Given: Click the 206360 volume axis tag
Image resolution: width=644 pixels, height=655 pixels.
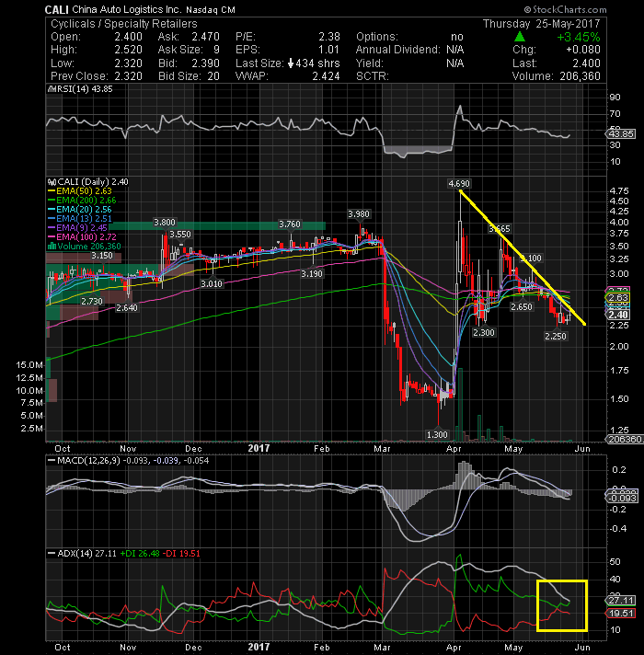Looking at the screenshot, I should click(x=624, y=440).
